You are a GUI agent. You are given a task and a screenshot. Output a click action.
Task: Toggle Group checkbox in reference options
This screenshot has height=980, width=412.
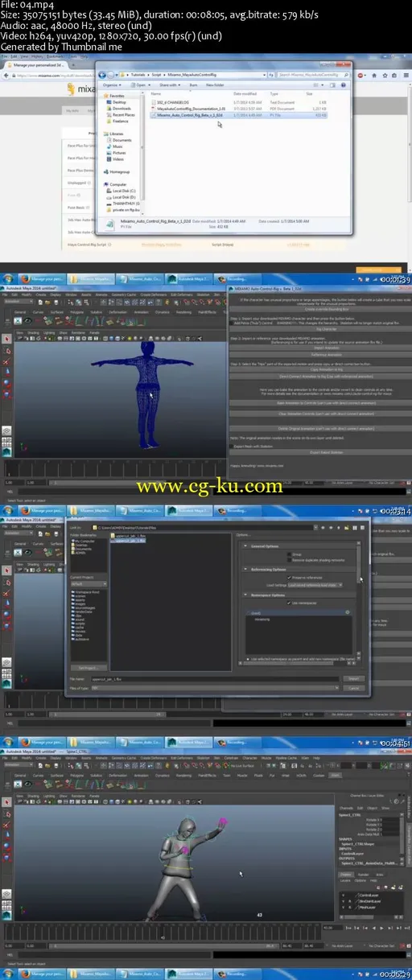pos(290,554)
